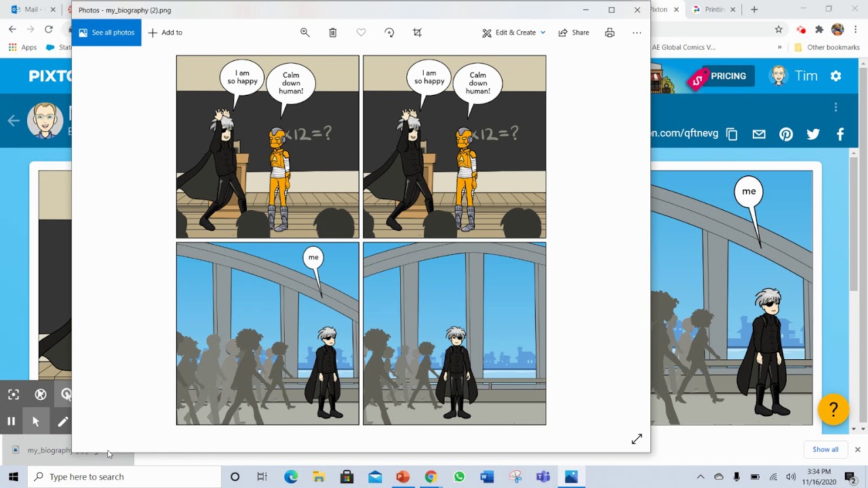Open Cortana circle on taskbar
This screenshot has height=488, width=868.
235,476
